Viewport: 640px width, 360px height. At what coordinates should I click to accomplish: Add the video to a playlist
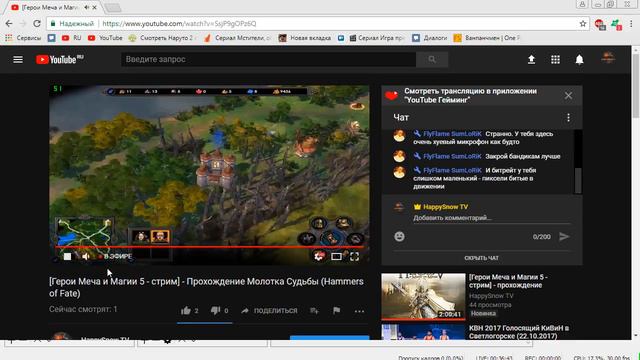pyautogui.click(x=314, y=311)
